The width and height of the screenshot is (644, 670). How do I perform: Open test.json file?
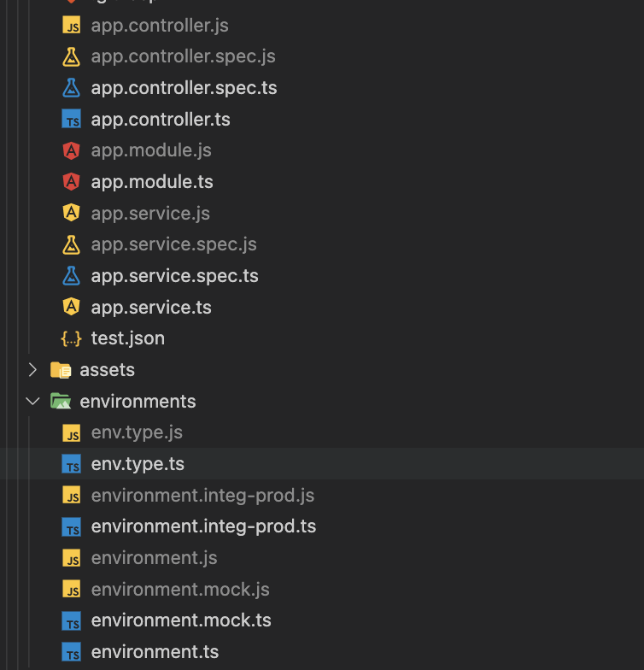pos(128,338)
